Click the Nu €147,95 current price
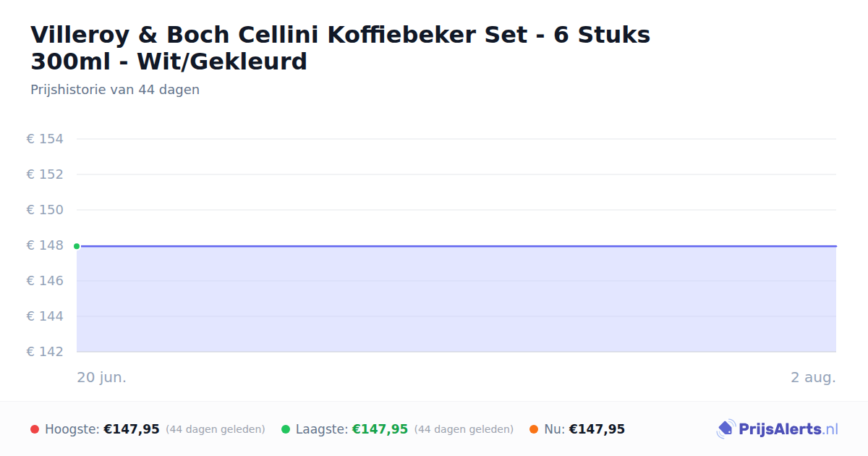 click(x=597, y=429)
